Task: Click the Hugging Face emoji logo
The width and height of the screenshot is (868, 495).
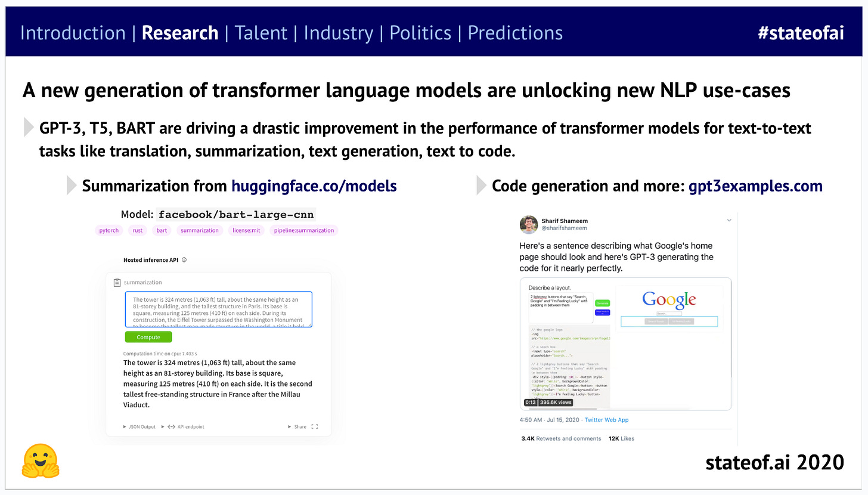Action: tap(41, 461)
